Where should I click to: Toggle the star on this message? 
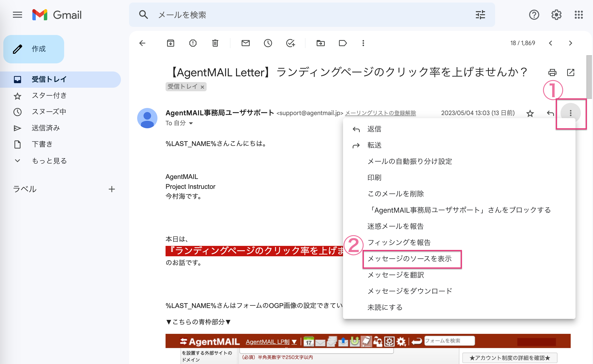(530, 113)
